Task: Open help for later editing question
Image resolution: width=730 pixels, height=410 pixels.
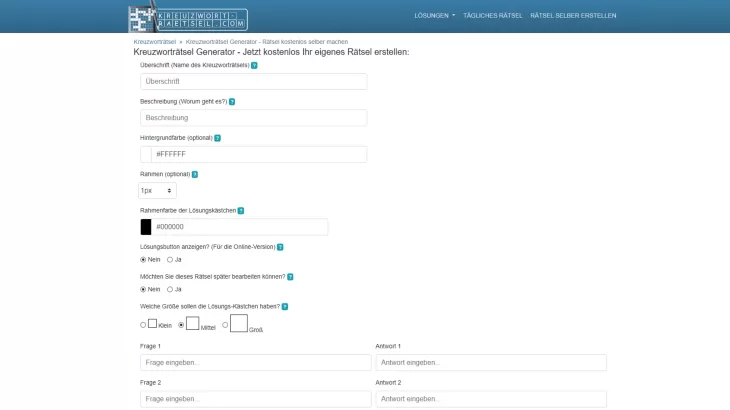Action: point(290,277)
